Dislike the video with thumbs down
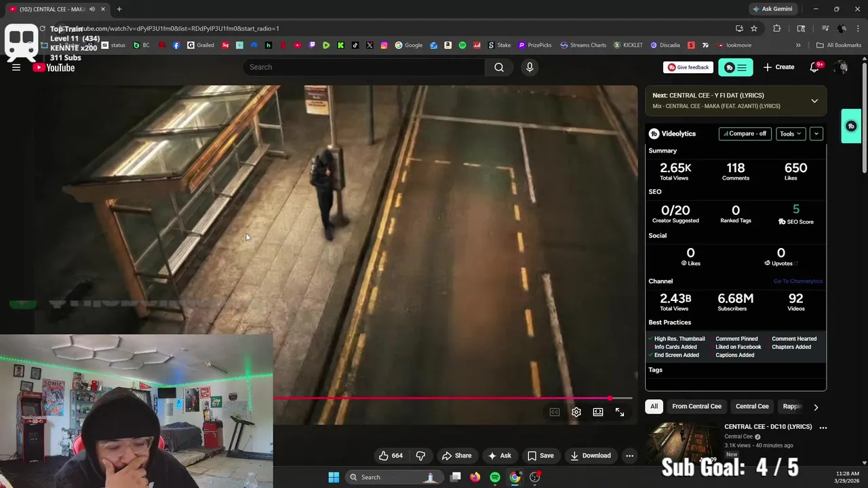 [x=420, y=455]
